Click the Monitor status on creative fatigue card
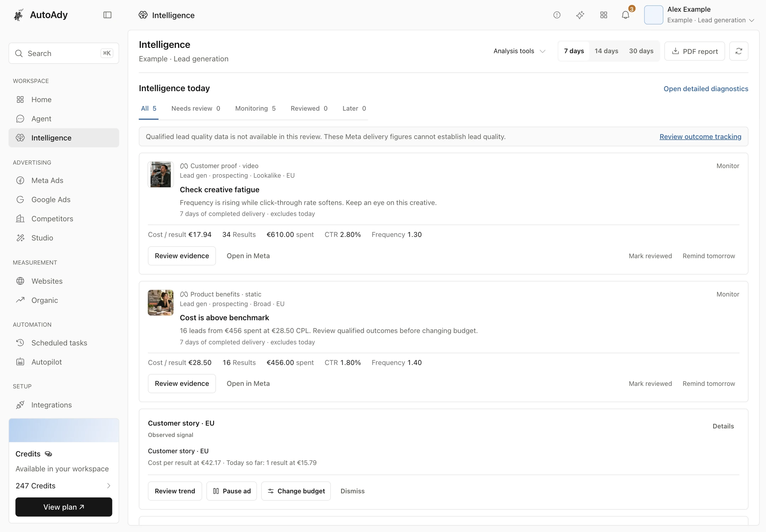Viewport: 766px width, 532px height. coord(728,166)
